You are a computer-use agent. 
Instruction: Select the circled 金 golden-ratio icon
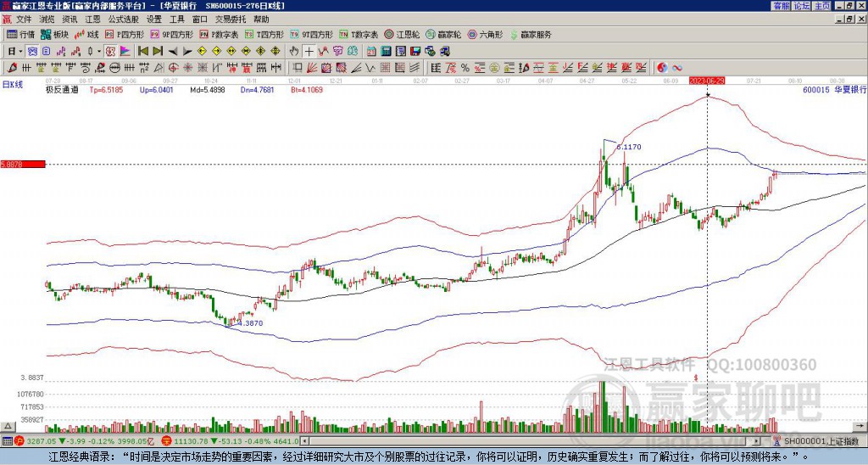pyautogui.click(x=494, y=68)
